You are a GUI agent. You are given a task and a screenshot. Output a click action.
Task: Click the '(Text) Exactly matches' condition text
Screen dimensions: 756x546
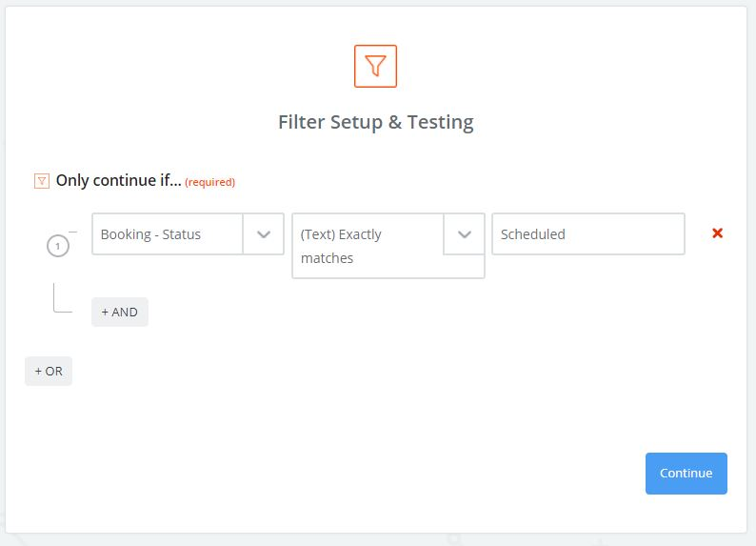pyautogui.click(x=367, y=246)
